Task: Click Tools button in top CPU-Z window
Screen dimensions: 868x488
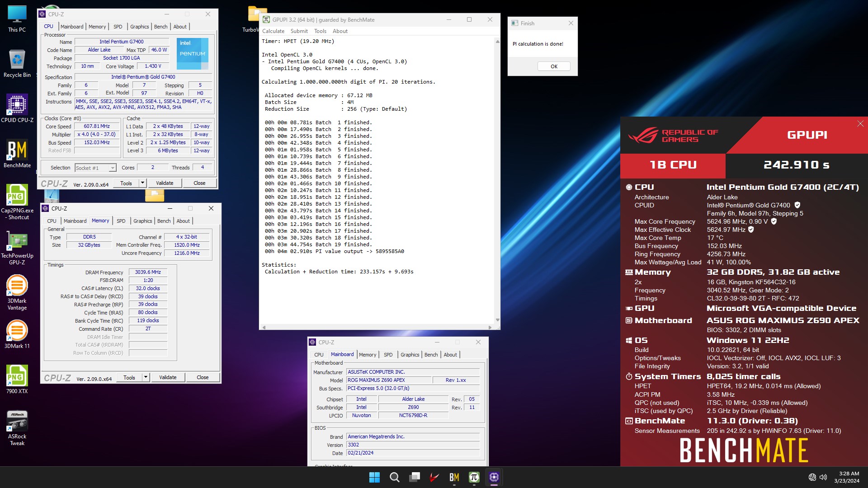Action: point(126,183)
